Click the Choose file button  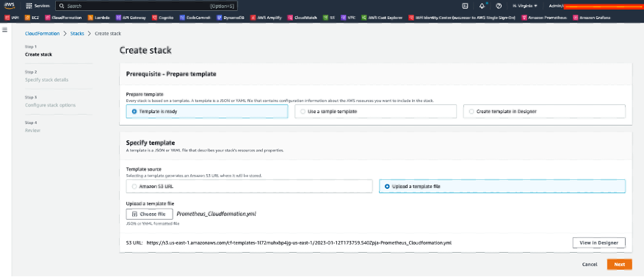[x=150, y=214]
